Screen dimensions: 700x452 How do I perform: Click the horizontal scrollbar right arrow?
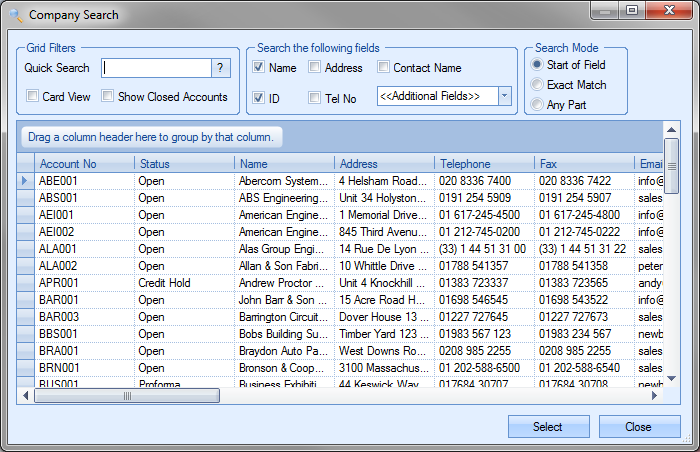click(656, 396)
